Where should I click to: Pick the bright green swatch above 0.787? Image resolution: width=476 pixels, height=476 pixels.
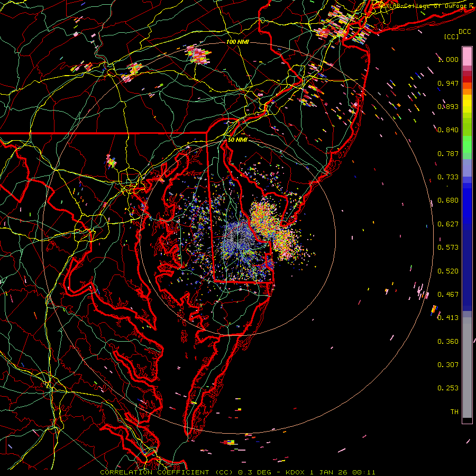(467, 144)
